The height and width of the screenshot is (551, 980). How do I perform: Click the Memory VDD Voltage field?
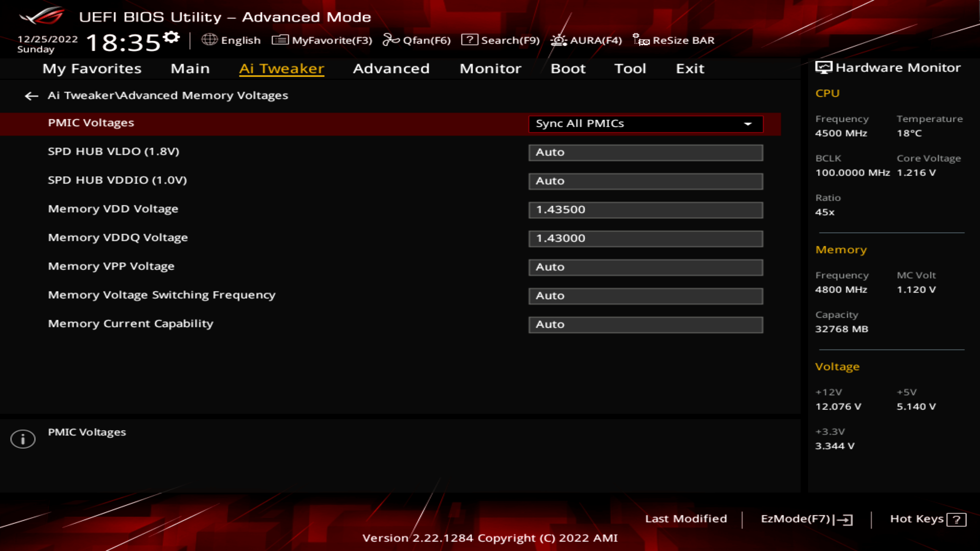pyautogui.click(x=645, y=210)
